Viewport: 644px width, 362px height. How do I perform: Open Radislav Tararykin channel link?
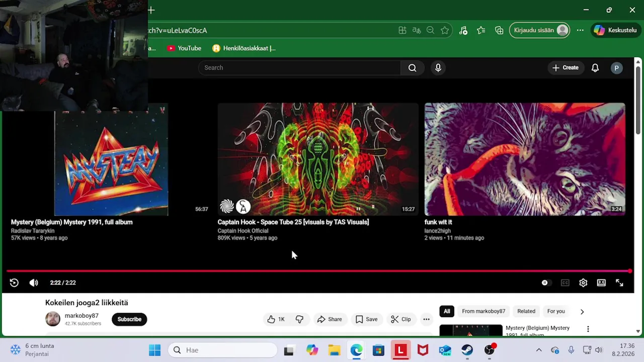click(33, 231)
